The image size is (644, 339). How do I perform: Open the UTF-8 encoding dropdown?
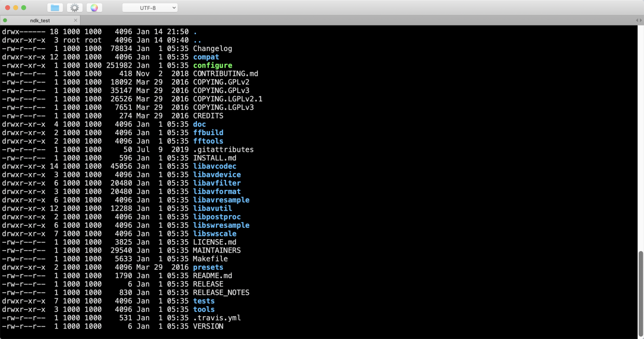point(150,7)
